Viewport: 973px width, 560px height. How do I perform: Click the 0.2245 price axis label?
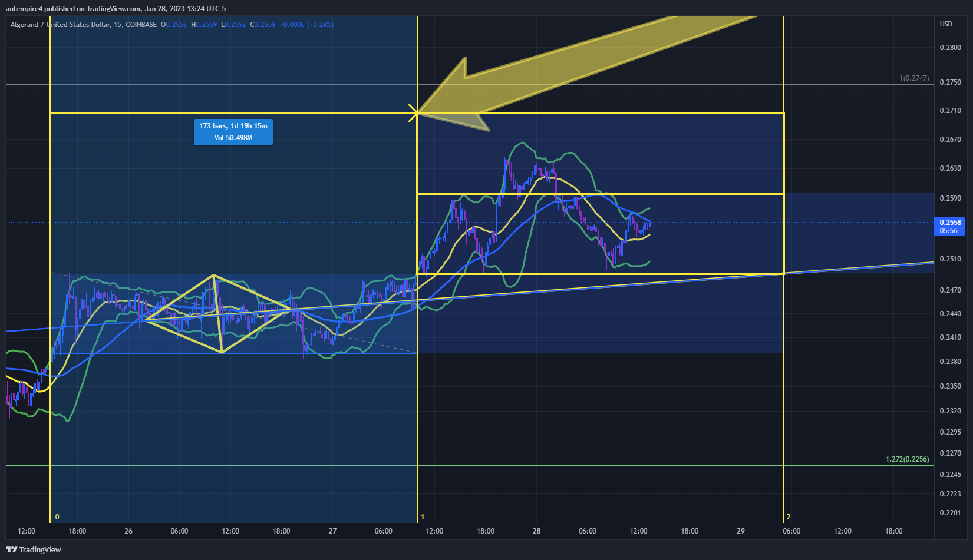tap(950, 475)
